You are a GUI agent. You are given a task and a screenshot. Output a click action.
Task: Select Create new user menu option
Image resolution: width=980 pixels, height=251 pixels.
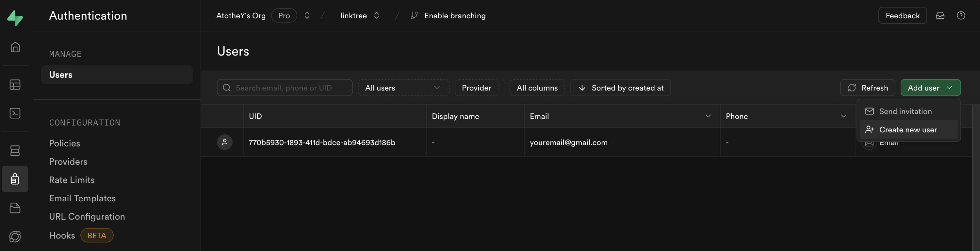[908, 130]
